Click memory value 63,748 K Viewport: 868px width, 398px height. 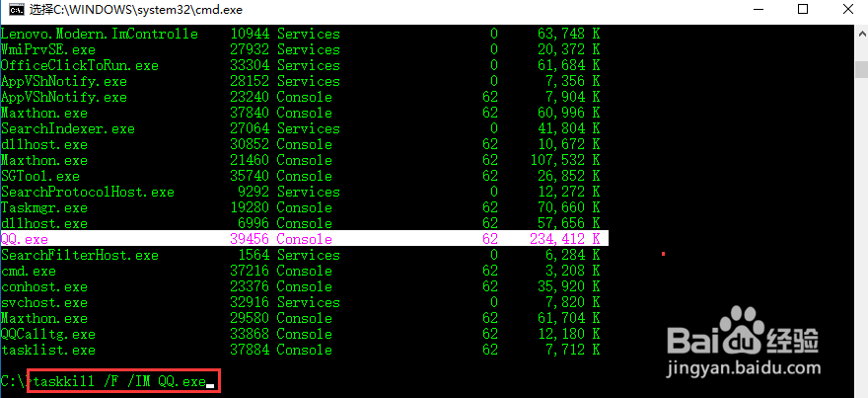[x=568, y=34]
